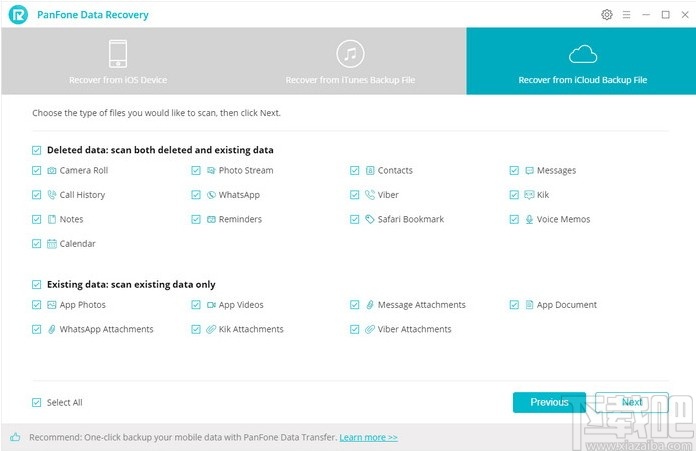Click the Message Attachments paperclip icon
Viewport: 696px width, 451px height.
click(370, 305)
